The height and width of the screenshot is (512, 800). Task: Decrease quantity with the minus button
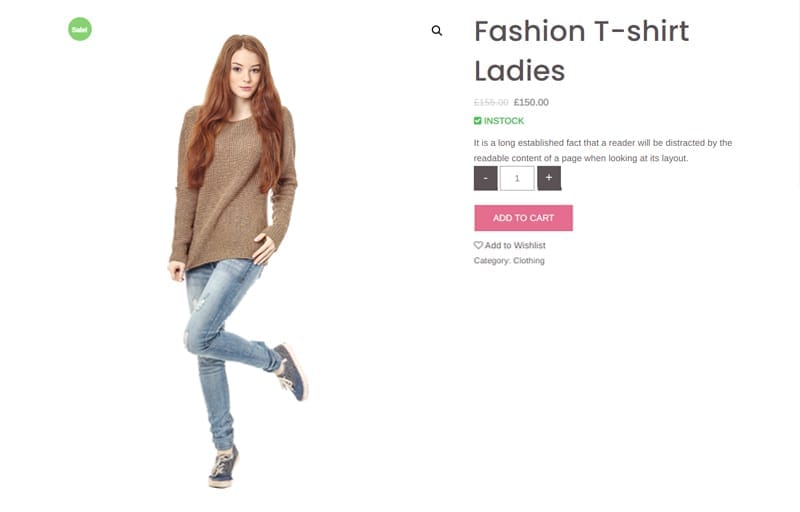485,178
